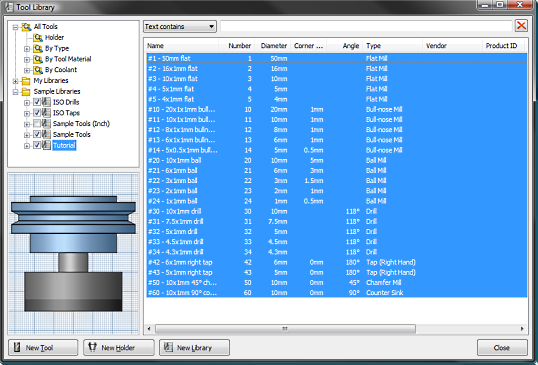Click the By Tool Material folder icon
This screenshot has width=538, height=365.
coord(38,59)
